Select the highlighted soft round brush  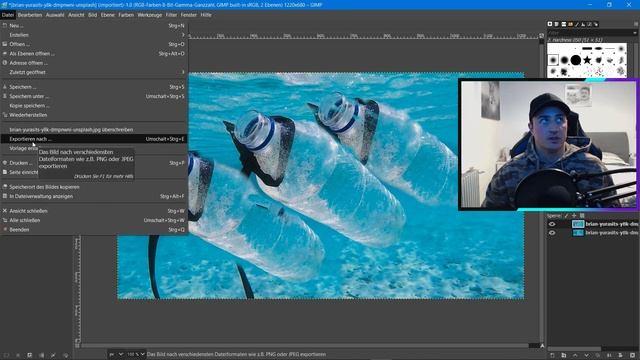553,60
